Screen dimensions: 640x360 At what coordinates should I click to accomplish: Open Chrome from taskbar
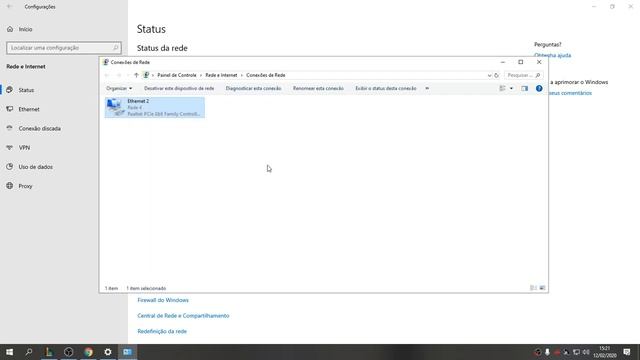click(88, 352)
